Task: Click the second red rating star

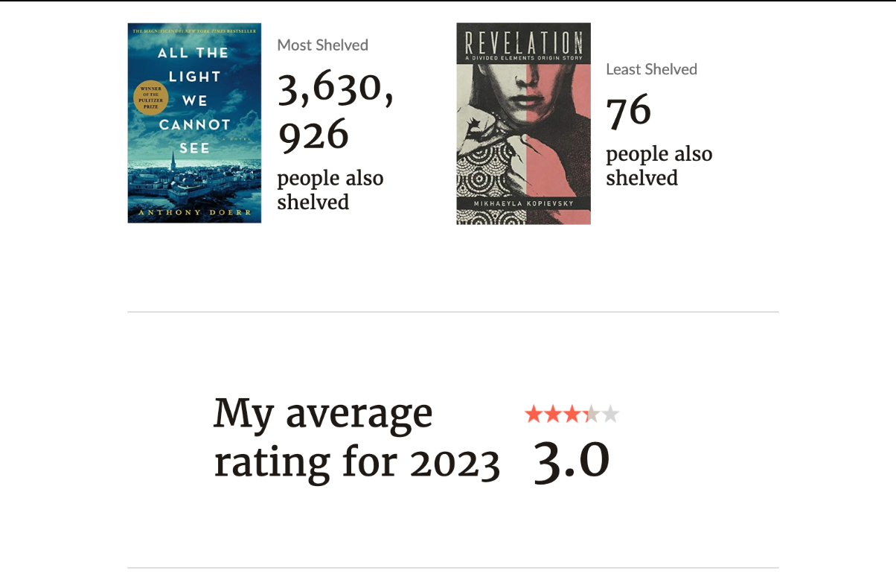Action: click(x=552, y=415)
